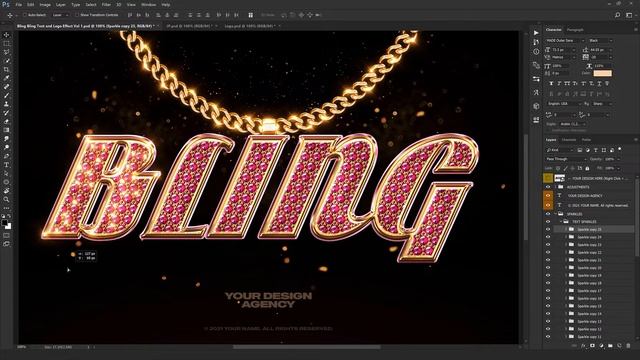The image size is (640, 360).
Task: Click the Add layer style fx icon
Action: click(583, 346)
